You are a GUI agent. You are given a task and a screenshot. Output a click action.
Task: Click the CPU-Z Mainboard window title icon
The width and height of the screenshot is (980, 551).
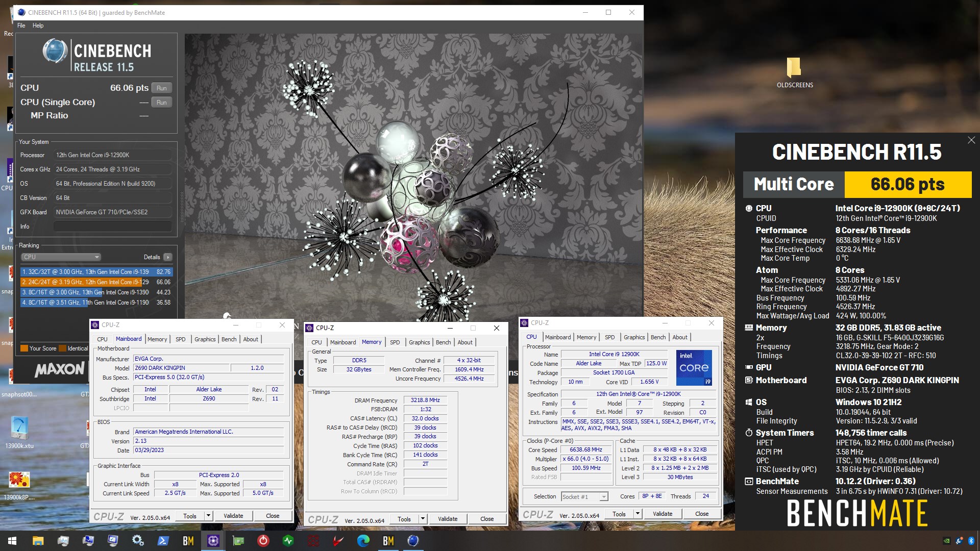[95, 325]
